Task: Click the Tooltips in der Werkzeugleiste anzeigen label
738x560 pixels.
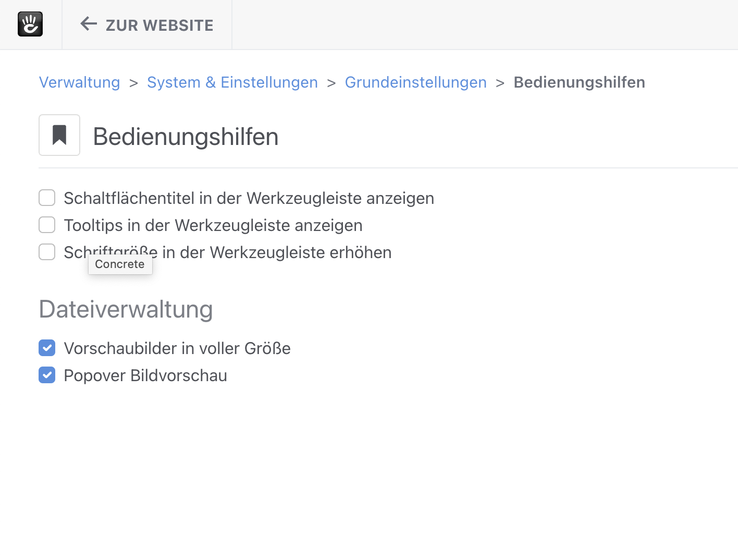Action: click(x=213, y=225)
